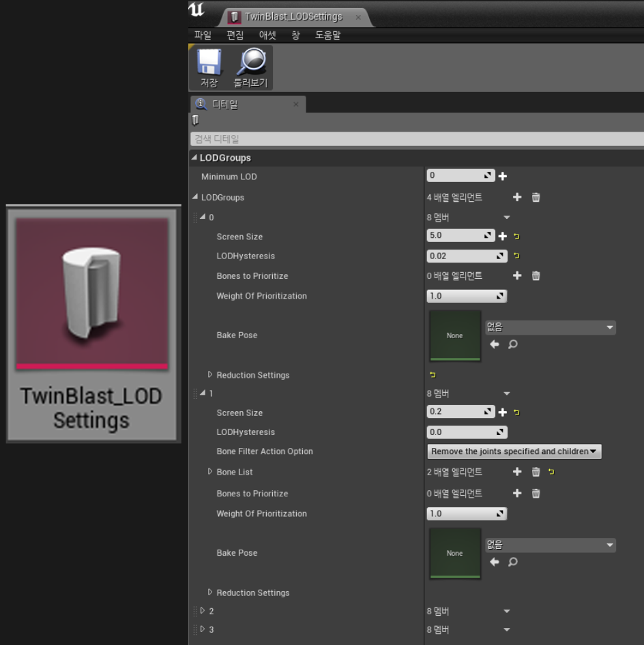Open group 1 Bake Pose asset dropdown
The width and height of the screenshot is (644, 645).
pyautogui.click(x=551, y=545)
